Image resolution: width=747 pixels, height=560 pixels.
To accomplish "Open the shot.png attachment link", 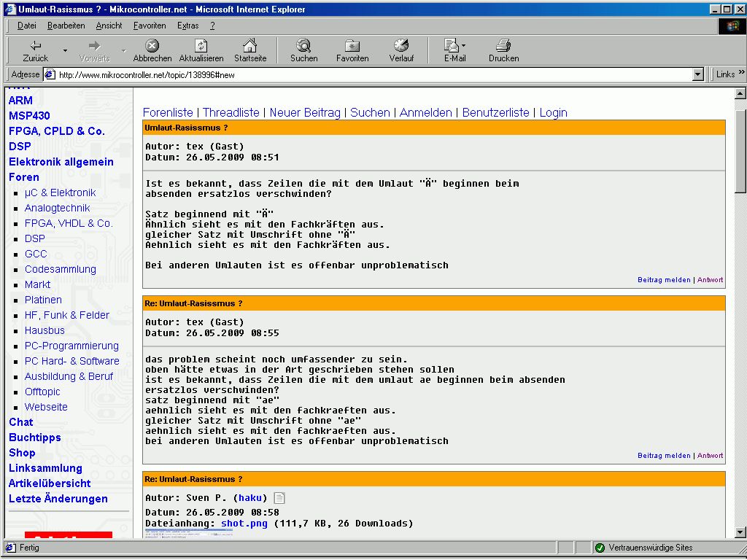I will 244,524.
